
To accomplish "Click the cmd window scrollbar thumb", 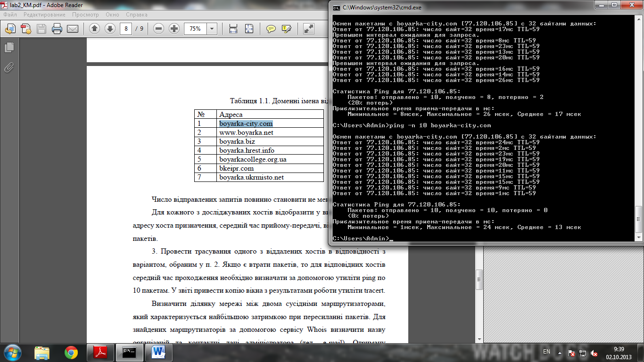I will pyautogui.click(x=638, y=220).
